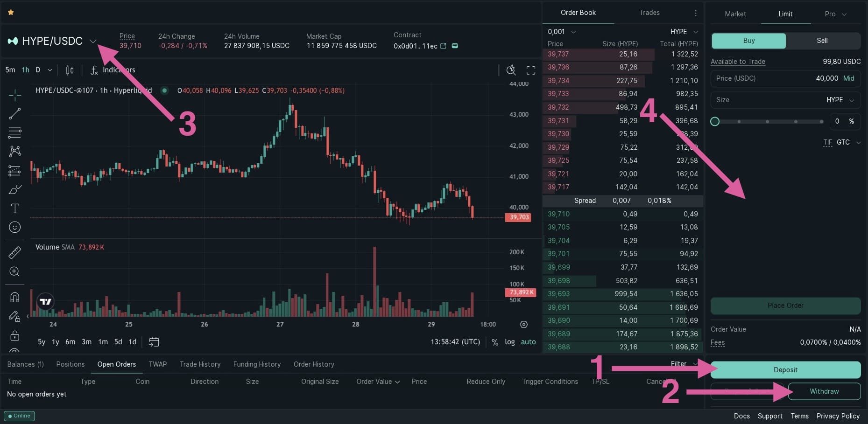This screenshot has width=868, height=424.
Task: Expand the HYPE/USDC pair selector
Action: pos(93,41)
